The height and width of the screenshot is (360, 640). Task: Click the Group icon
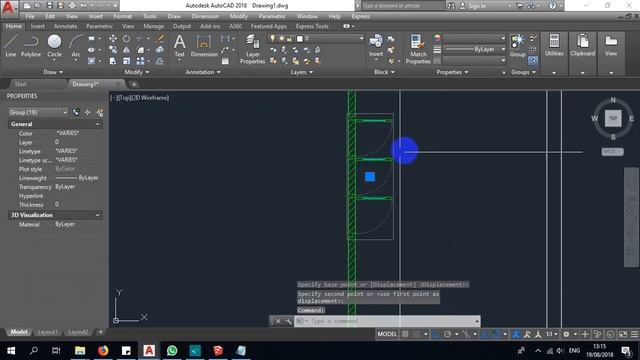(518, 45)
